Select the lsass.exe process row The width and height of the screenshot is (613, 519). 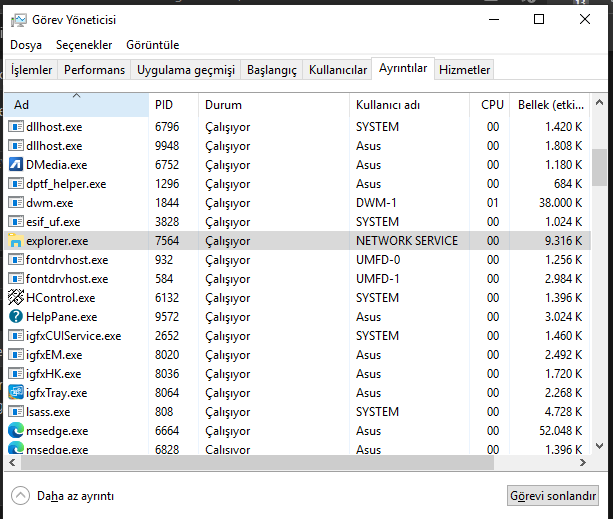250,412
